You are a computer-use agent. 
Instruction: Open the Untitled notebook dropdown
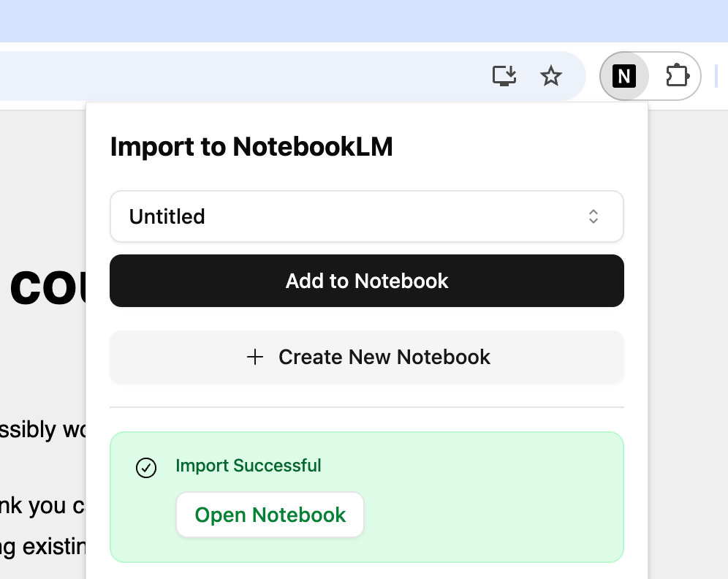pyautogui.click(x=367, y=216)
